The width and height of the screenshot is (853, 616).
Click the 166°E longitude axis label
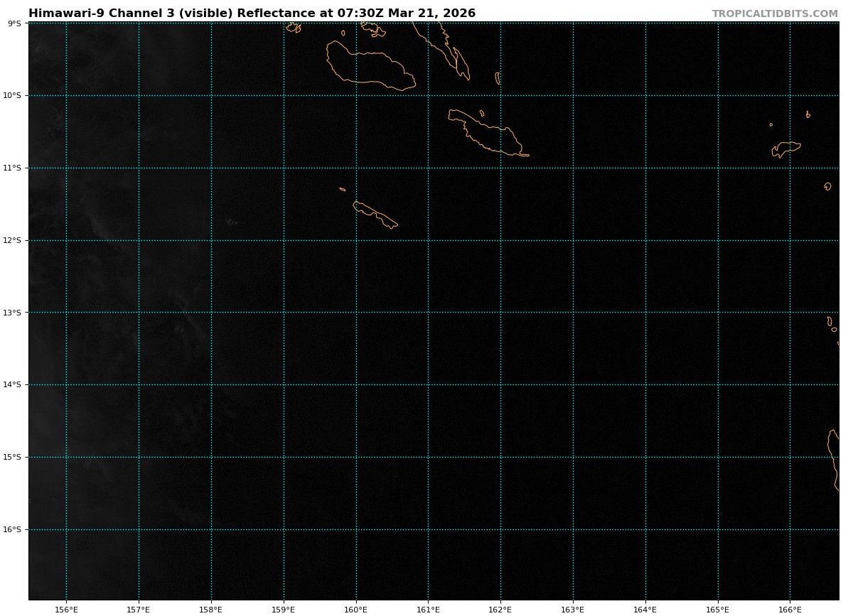pyautogui.click(x=790, y=609)
